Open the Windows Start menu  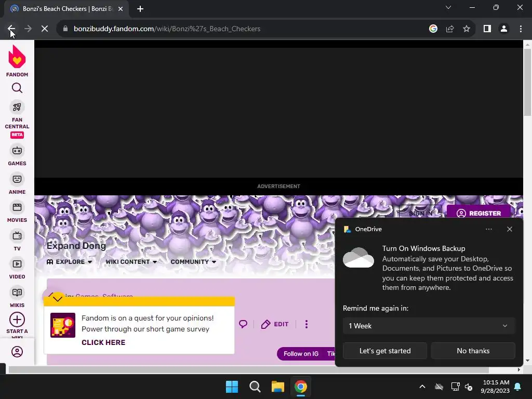(232, 387)
